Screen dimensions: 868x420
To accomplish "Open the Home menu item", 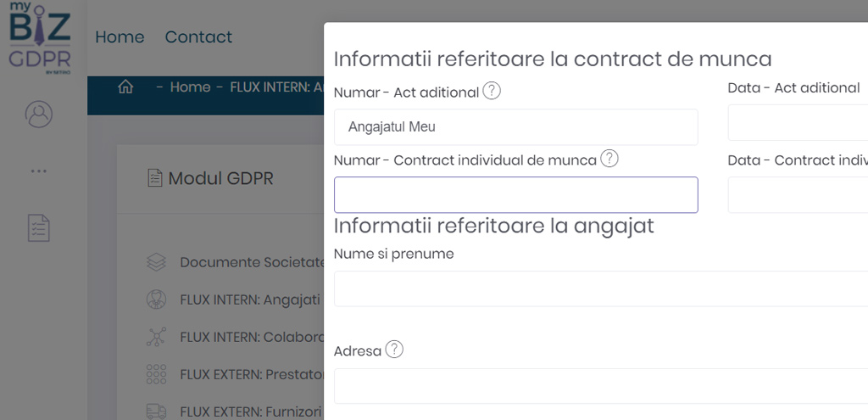I will (x=120, y=37).
